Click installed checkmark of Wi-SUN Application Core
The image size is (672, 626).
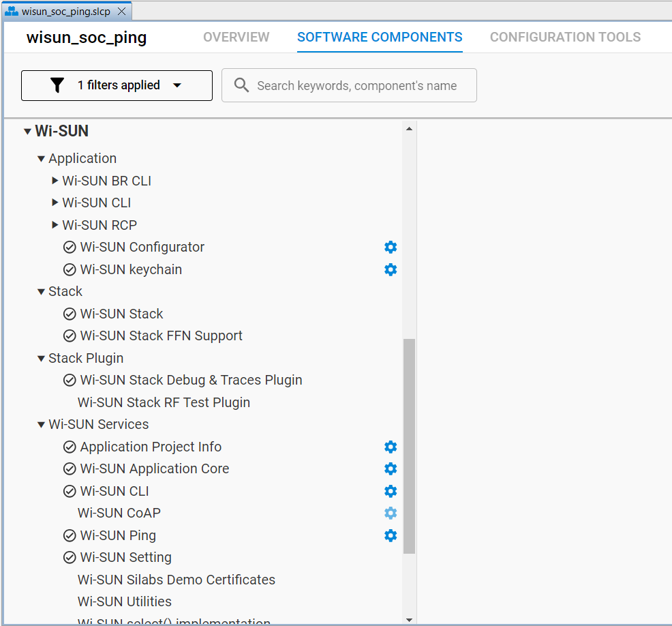click(x=70, y=468)
